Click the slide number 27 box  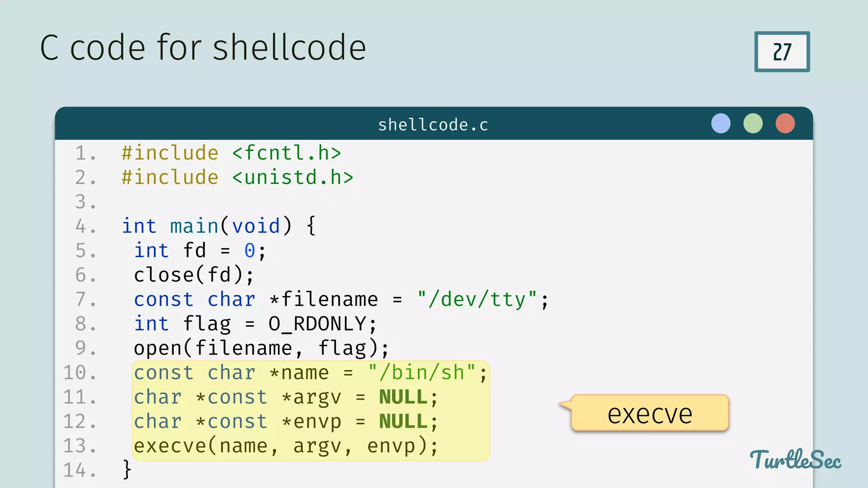(782, 52)
